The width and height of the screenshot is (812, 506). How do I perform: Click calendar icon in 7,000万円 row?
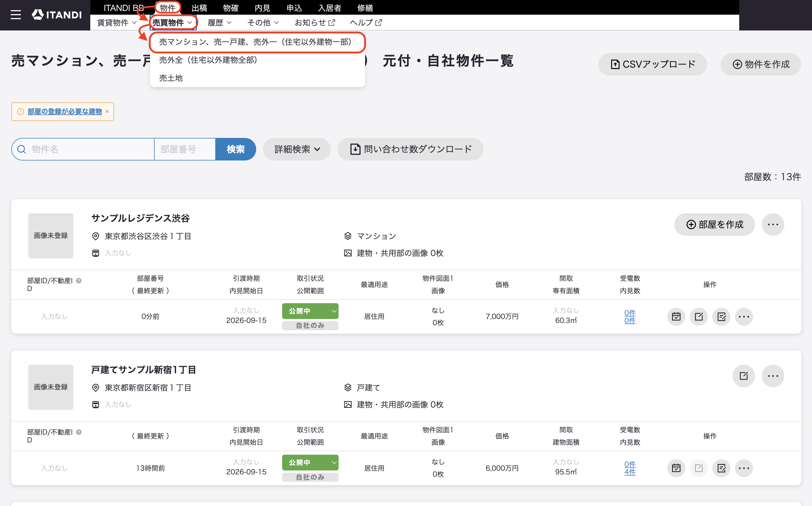point(676,316)
